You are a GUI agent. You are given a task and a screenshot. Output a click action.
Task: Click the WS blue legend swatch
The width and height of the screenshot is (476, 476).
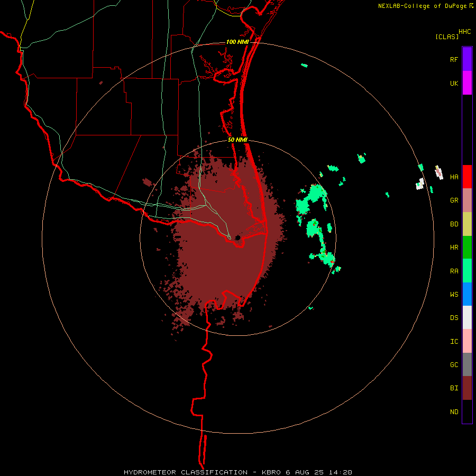pos(467,294)
